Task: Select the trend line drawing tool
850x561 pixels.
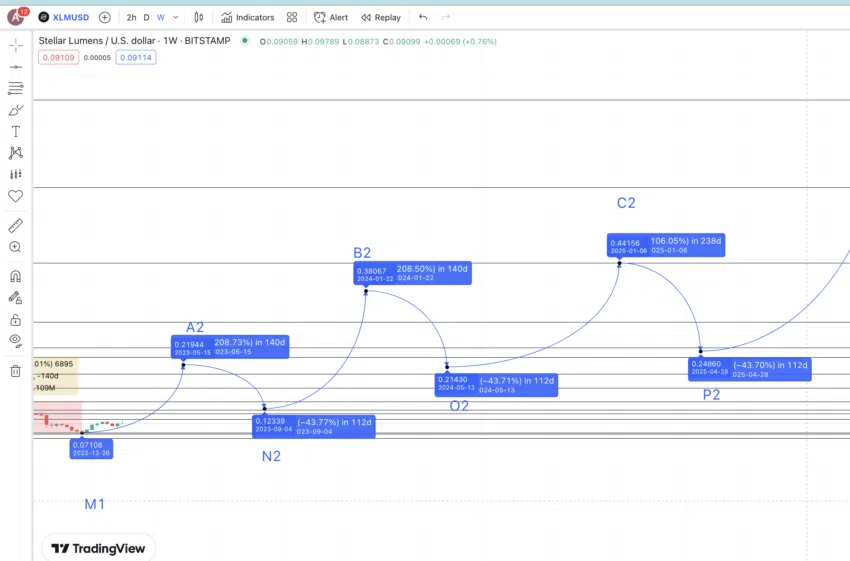Action: tap(15, 67)
